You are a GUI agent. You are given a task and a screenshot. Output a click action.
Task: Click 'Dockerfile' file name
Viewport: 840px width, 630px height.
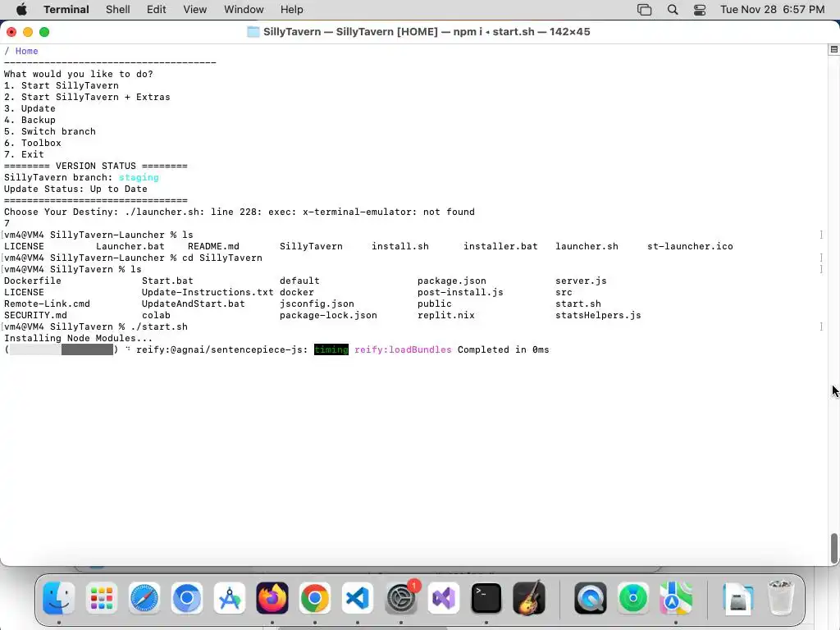pos(33,281)
